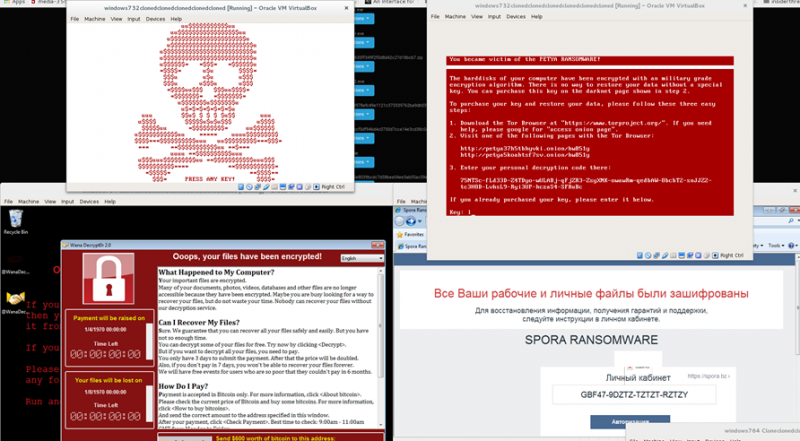Click the 'PRESS ANY KEY!' text
The width and height of the screenshot is (800, 441).
(x=210, y=179)
